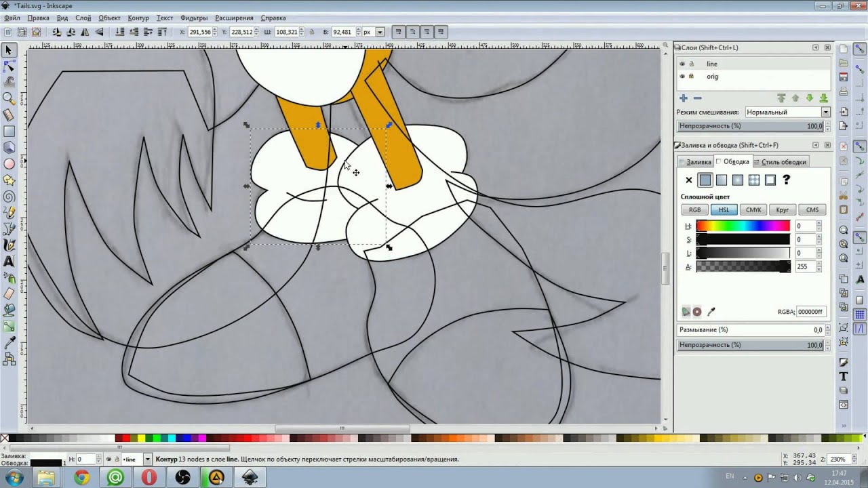Select the Eraser tool
The image size is (868, 488).
click(9, 293)
